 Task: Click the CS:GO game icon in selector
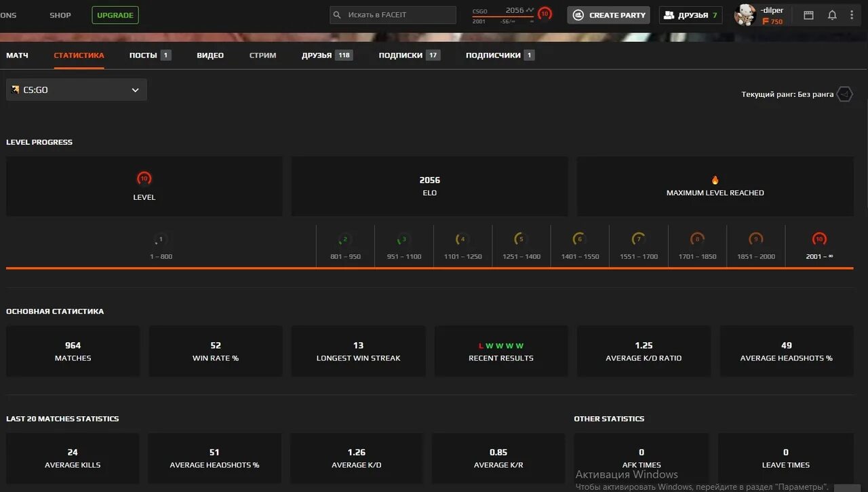[16, 89]
